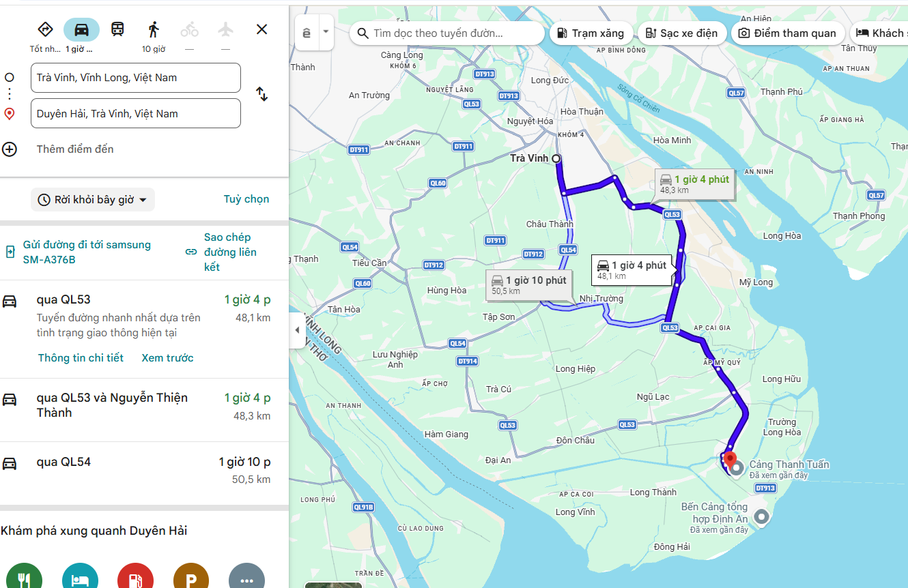Screen dimensions: 908x588
Task: Select the public transit travel mode
Action: [118, 29]
